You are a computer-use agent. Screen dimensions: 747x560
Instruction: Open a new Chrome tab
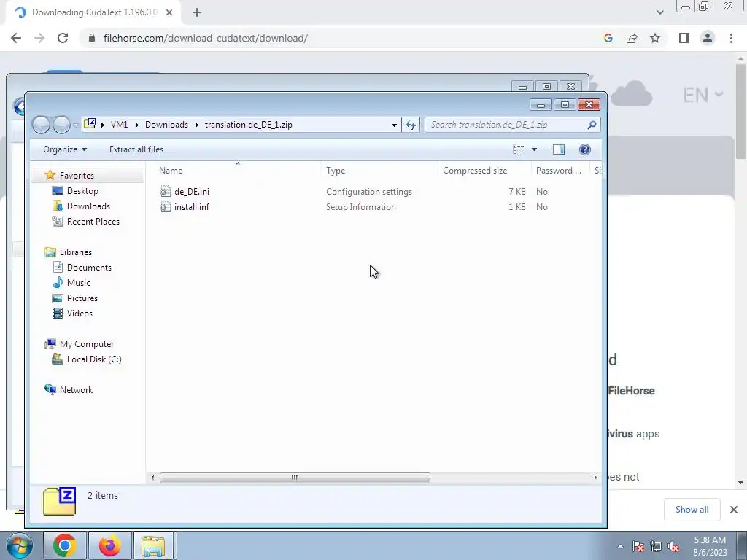click(197, 12)
